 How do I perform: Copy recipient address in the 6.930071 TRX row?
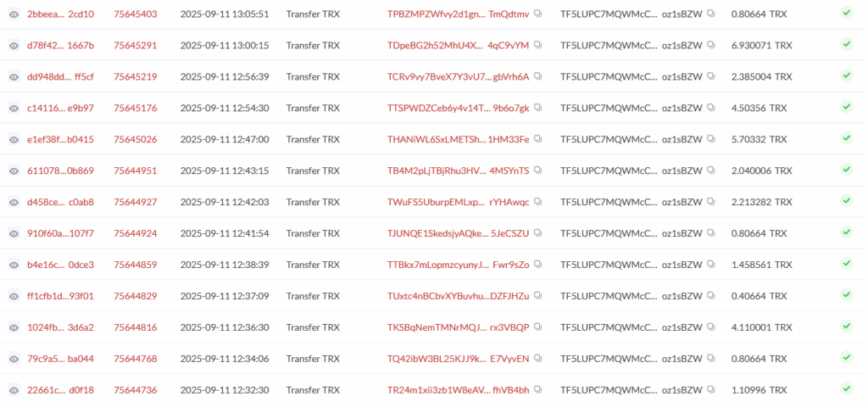tap(711, 46)
